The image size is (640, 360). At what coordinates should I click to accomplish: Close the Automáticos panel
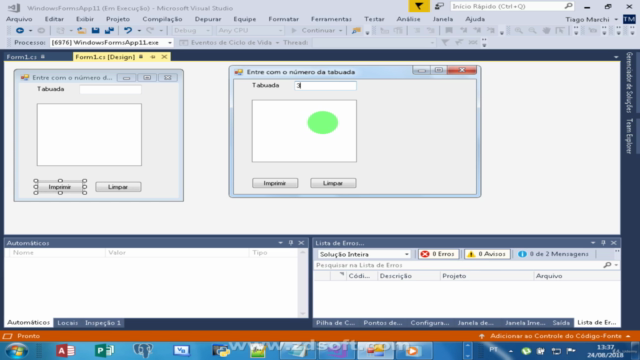[x=301, y=243]
